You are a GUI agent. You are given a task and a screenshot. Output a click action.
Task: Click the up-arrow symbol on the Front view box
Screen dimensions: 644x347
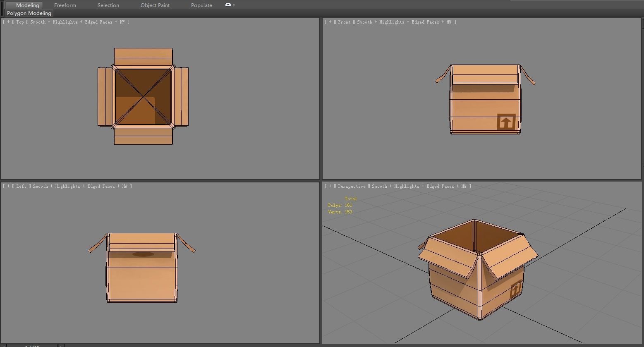click(x=506, y=122)
